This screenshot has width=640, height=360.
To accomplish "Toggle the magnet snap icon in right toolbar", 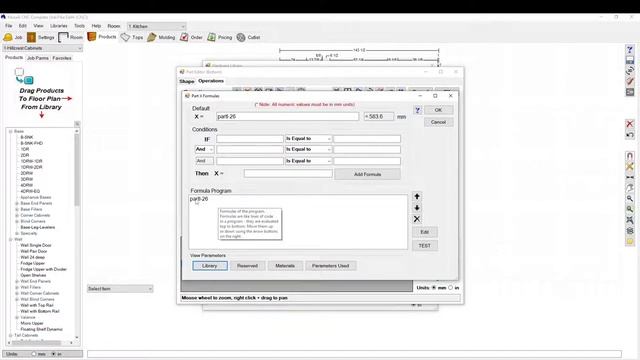I will [630, 156].
